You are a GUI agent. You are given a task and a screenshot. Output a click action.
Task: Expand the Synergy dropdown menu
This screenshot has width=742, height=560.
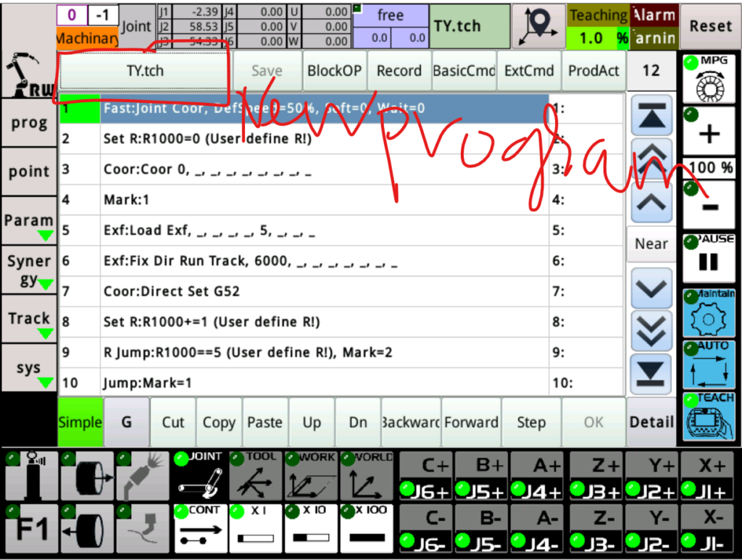point(29,272)
